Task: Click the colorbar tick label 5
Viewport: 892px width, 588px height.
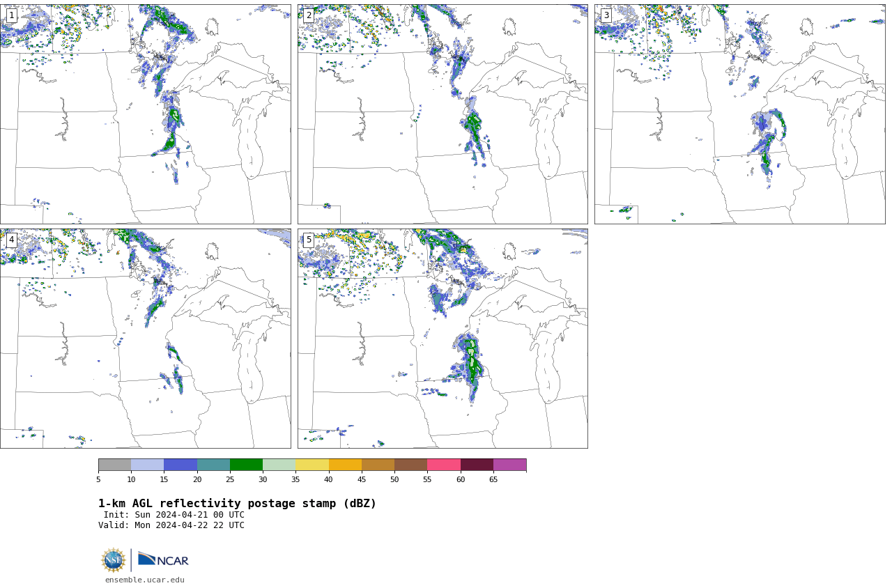Action: (x=98, y=479)
